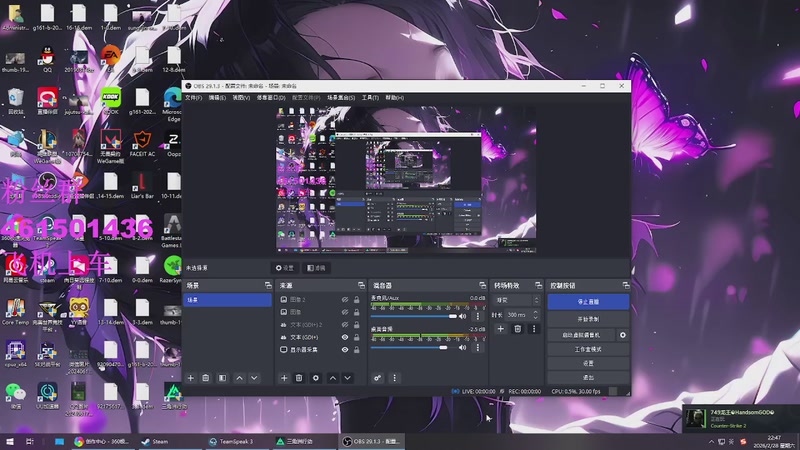Image resolution: width=800 pixels, height=450 pixels.
Task: Add a new scene in the 场景 panel
Action: coord(191,378)
